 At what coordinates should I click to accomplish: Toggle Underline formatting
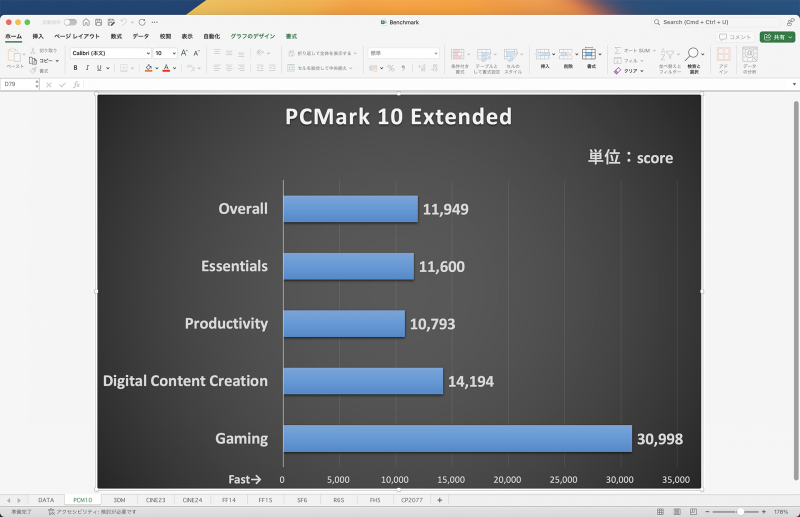99,68
